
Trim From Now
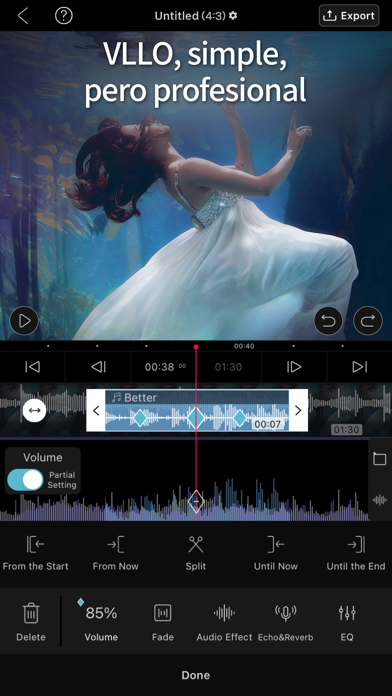115,553
